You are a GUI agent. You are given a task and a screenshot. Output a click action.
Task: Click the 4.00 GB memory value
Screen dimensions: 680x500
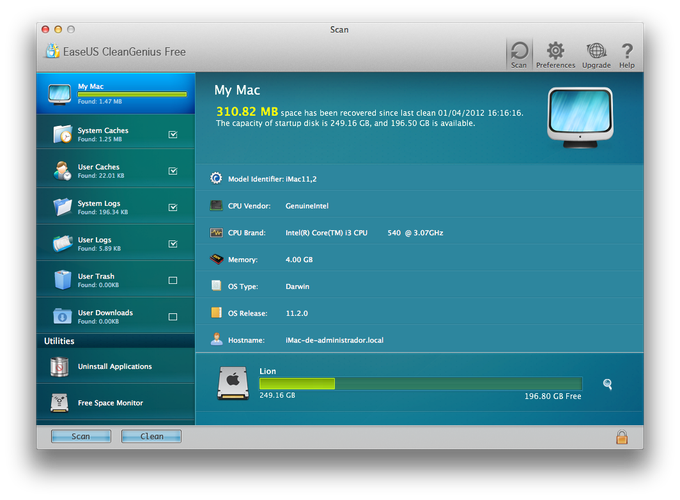tap(299, 259)
